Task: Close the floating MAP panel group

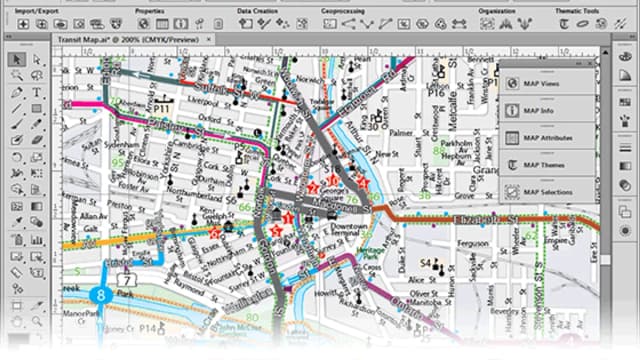Action: pyautogui.click(x=589, y=63)
